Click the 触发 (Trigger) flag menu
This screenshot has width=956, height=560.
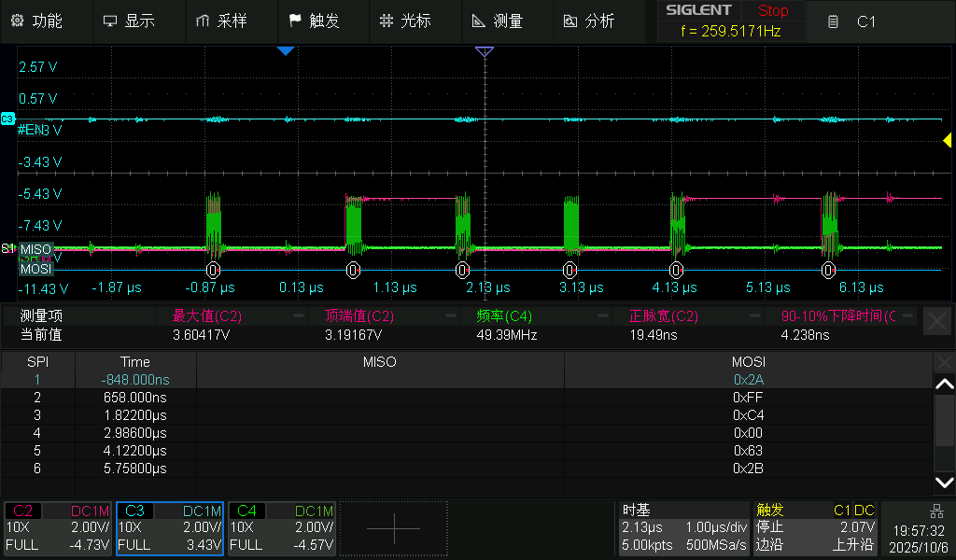click(x=314, y=21)
